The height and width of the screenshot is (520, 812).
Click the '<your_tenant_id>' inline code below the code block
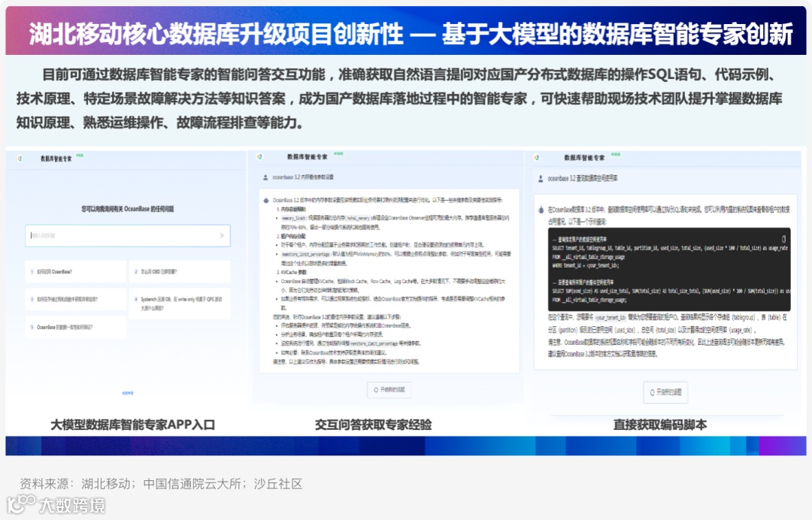tap(610, 317)
